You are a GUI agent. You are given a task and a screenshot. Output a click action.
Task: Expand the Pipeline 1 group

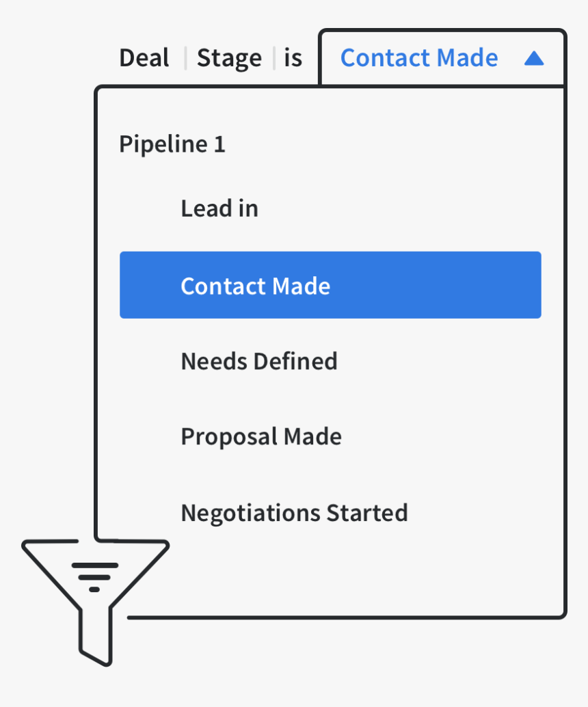coord(172,144)
